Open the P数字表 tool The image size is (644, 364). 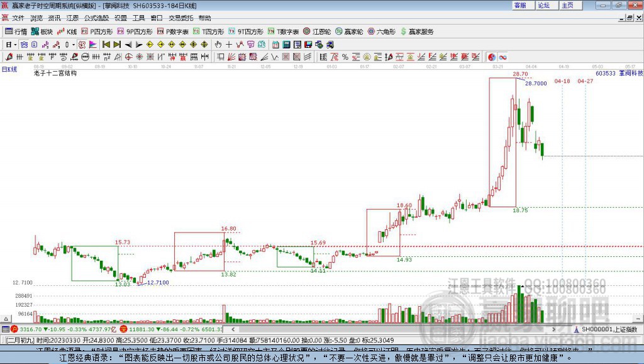pos(172,31)
